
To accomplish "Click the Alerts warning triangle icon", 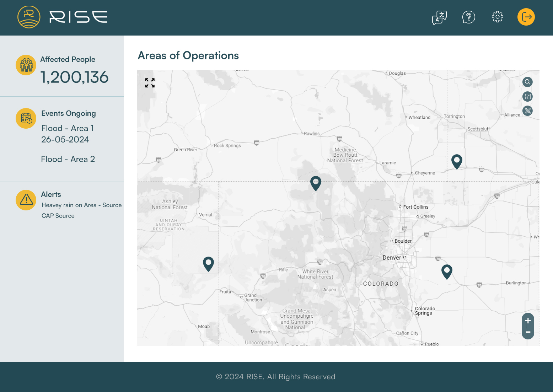I will coord(26,200).
